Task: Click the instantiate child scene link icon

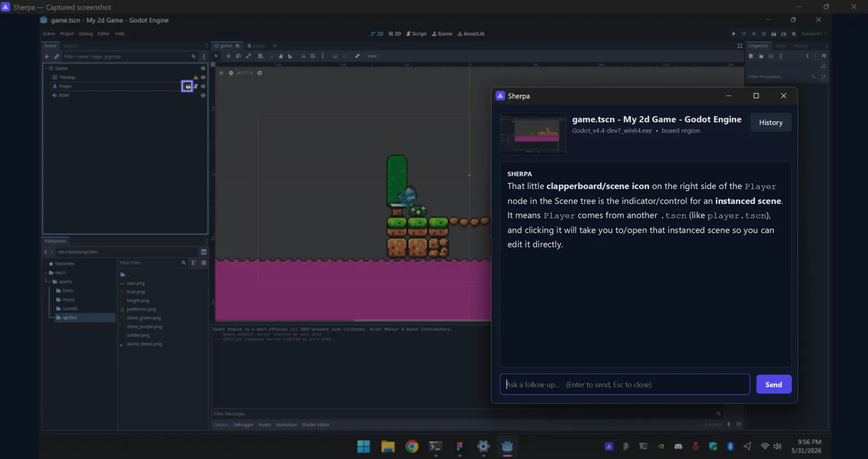Action: (x=56, y=56)
